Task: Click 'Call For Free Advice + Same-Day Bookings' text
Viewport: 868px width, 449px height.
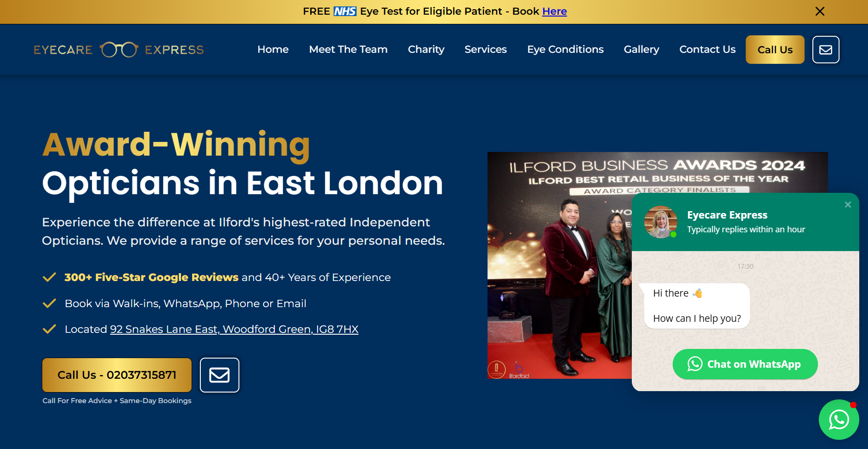Action: 117,401
